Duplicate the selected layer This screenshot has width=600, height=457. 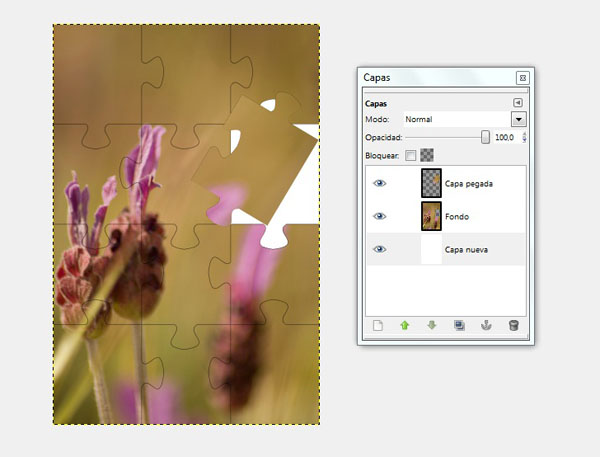tap(459, 326)
